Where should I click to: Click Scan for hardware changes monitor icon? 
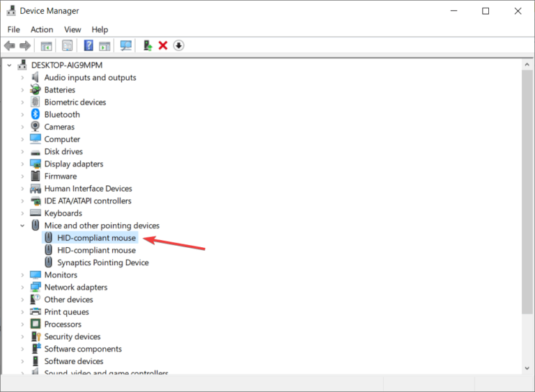(125, 45)
